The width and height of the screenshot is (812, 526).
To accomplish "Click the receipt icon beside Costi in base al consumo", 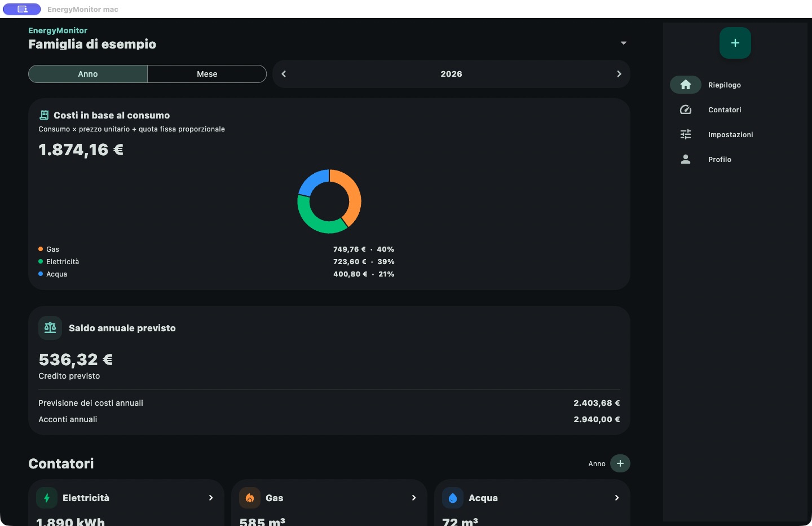I will (x=44, y=115).
